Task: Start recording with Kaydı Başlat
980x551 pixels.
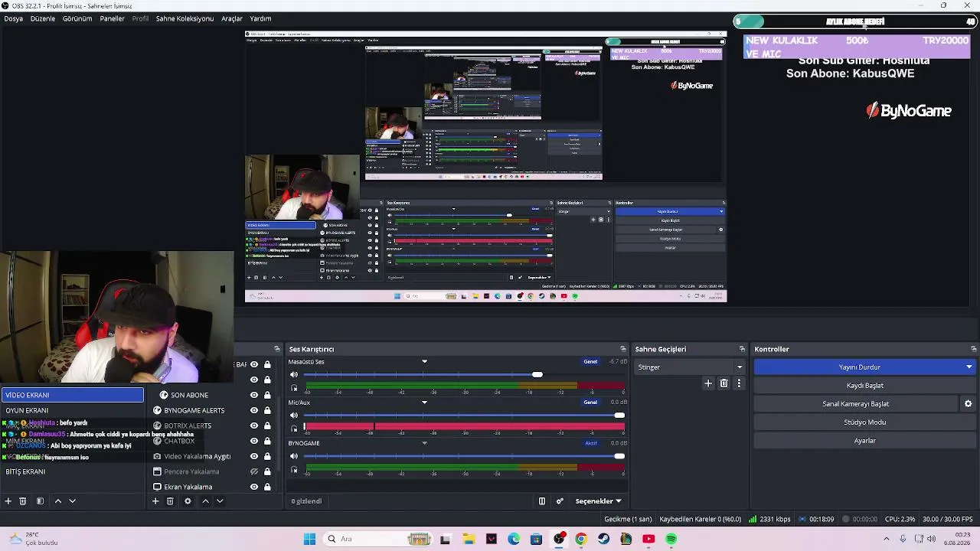Action: pyautogui.click(x=864, y=386)
